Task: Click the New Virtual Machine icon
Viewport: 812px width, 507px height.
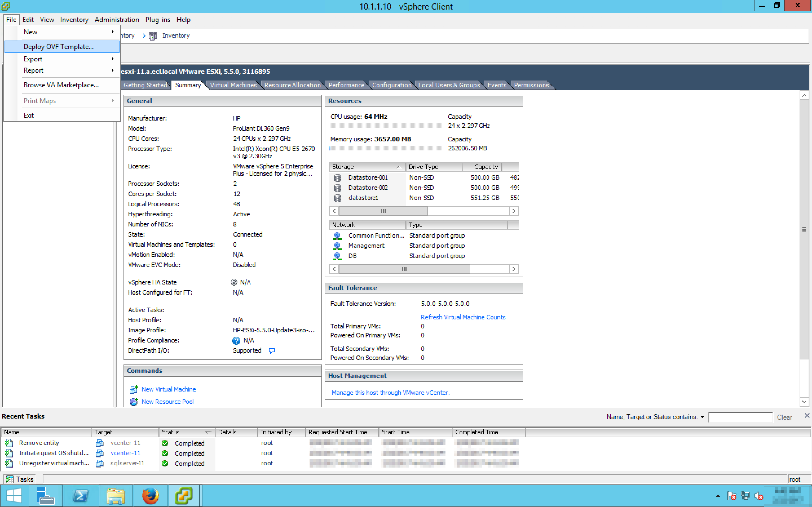Action: coord(134,389)
